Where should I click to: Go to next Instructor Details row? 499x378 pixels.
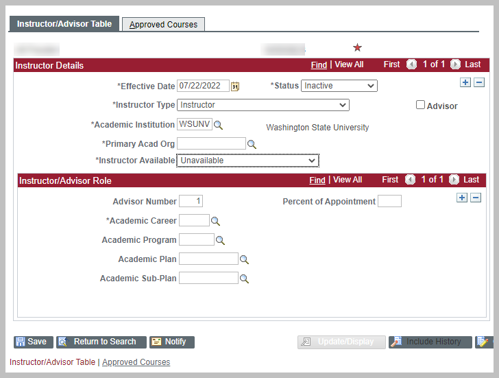pos(455,64)
